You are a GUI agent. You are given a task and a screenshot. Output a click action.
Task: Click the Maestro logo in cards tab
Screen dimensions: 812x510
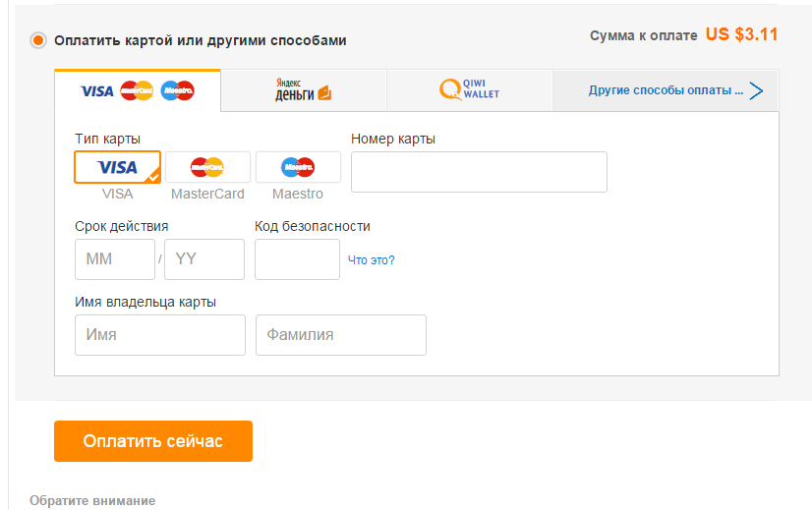178,91
